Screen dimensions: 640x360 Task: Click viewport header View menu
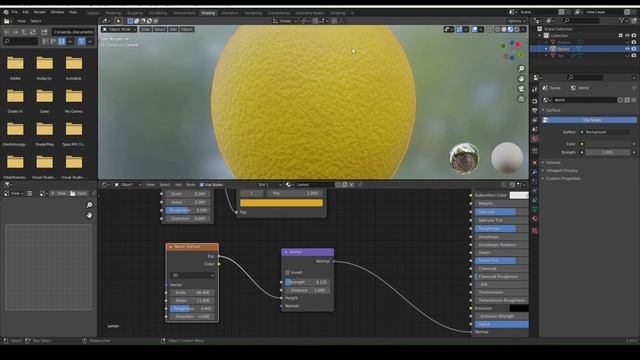pyautogui.click(x=145, y=29)
